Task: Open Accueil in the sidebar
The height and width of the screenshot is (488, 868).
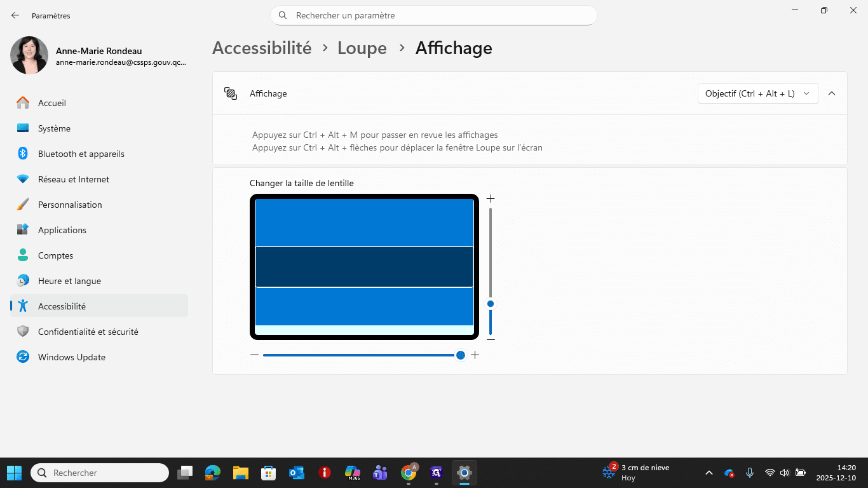Action: tap(99, 103)
